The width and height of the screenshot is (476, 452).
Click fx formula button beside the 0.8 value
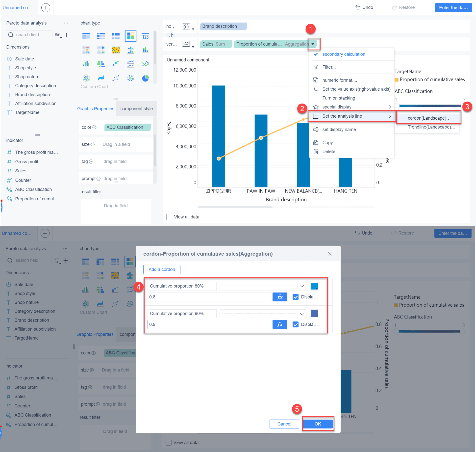click(280, 297)
